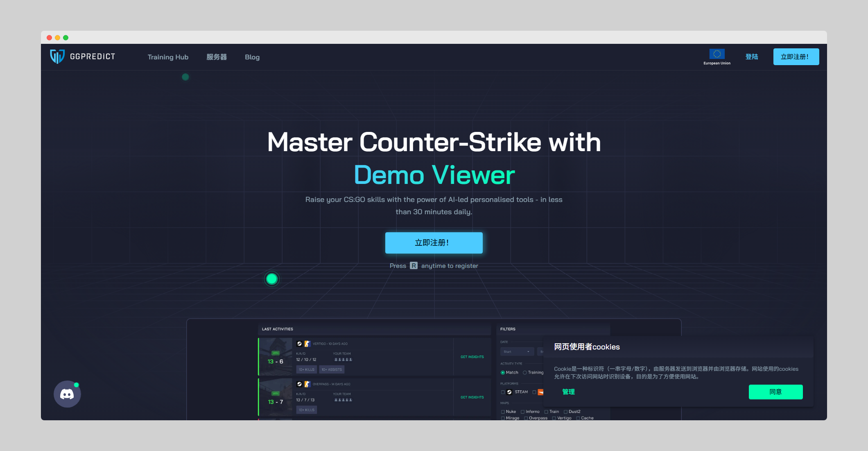868x451 pixels.
Task: Click the 'Demo Viewer' heading text
Action: pos(434,175)
